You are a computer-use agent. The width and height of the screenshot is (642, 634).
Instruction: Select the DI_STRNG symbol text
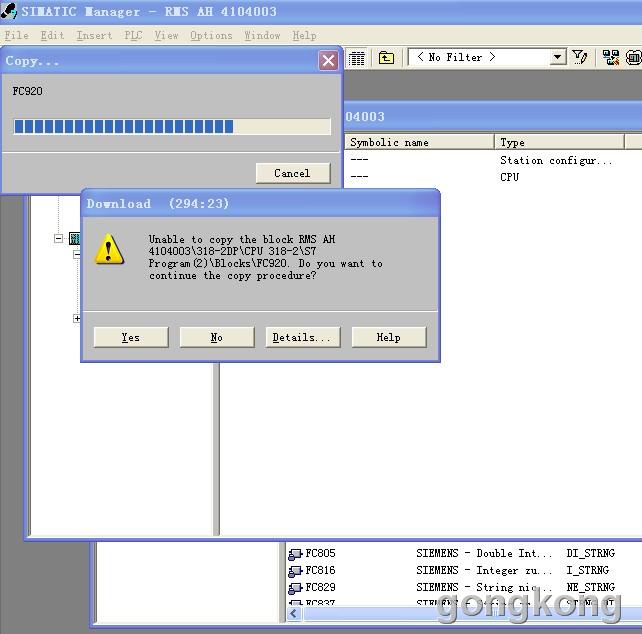[x=590, y=553]
